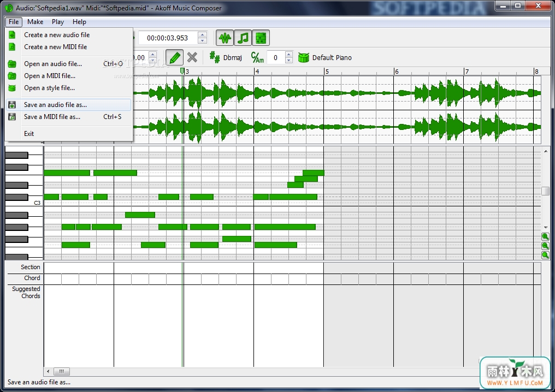Click the 00:00:03.953 time field
555x392 pixels.
[168, 38]
